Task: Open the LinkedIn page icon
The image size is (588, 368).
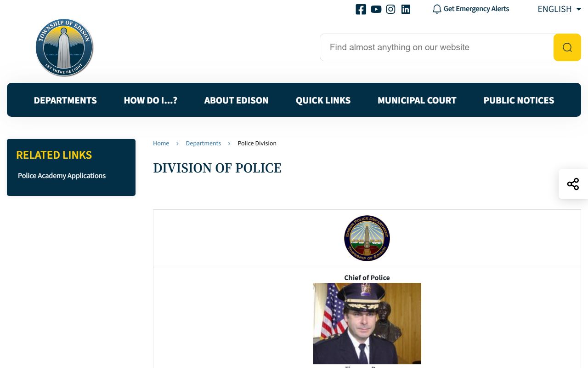Action: point(406,9)
